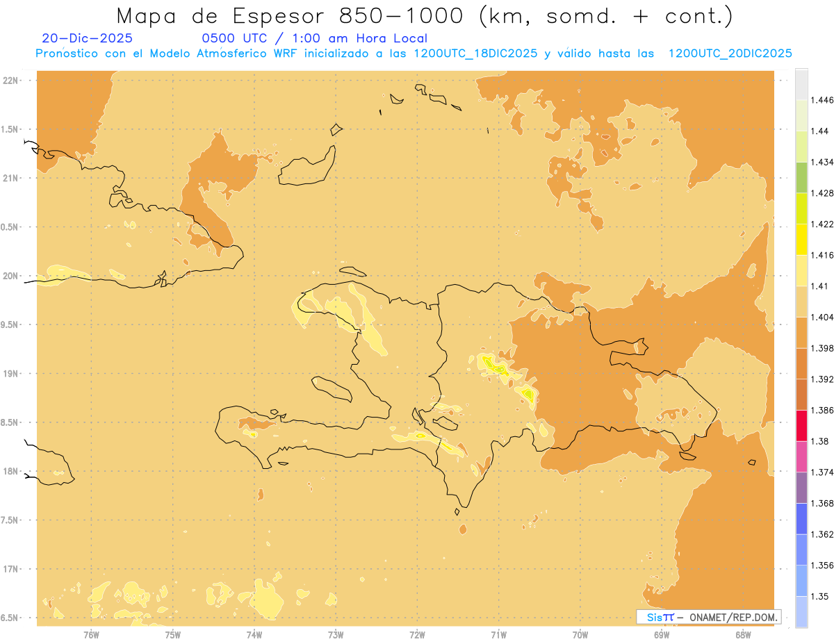
Task: Select the '1.368' colorbar value
Action: coord(822,504)
